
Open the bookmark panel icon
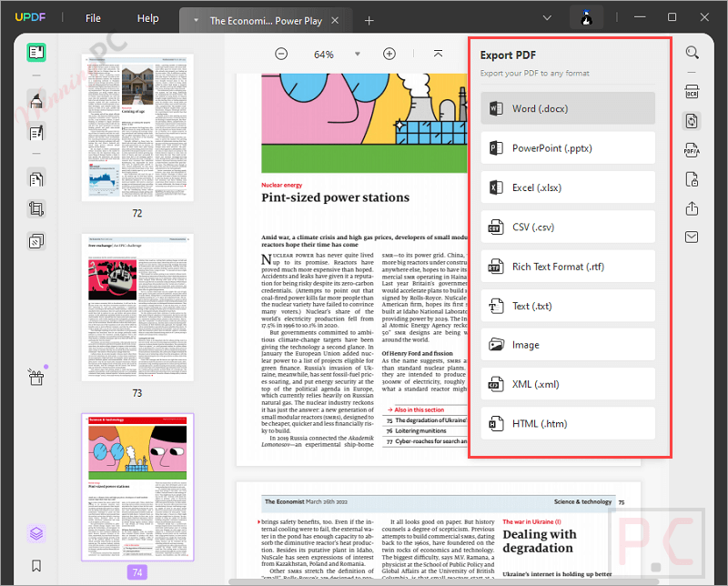coord(36,565)
